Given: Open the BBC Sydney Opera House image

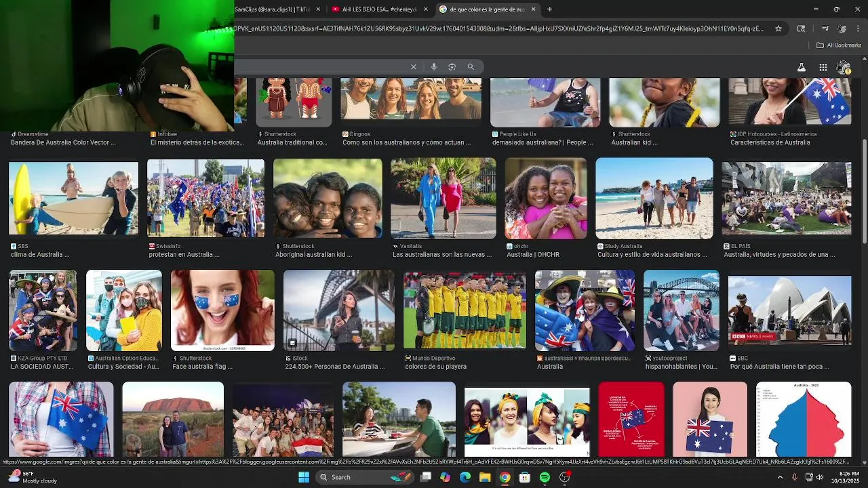Looking at the screenshot, I should [x=789, y=310].
